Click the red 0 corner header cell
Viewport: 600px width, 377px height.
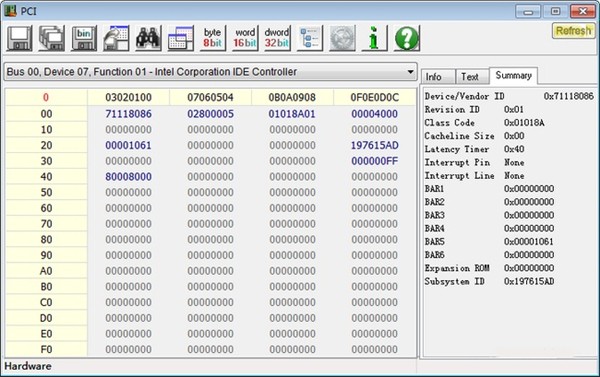tap(46, 97)
